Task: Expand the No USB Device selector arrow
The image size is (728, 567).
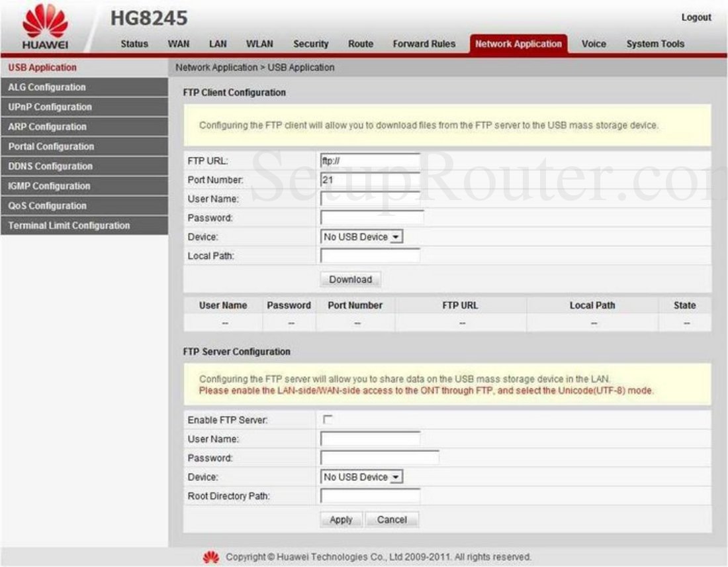Action: pos(396,236)
